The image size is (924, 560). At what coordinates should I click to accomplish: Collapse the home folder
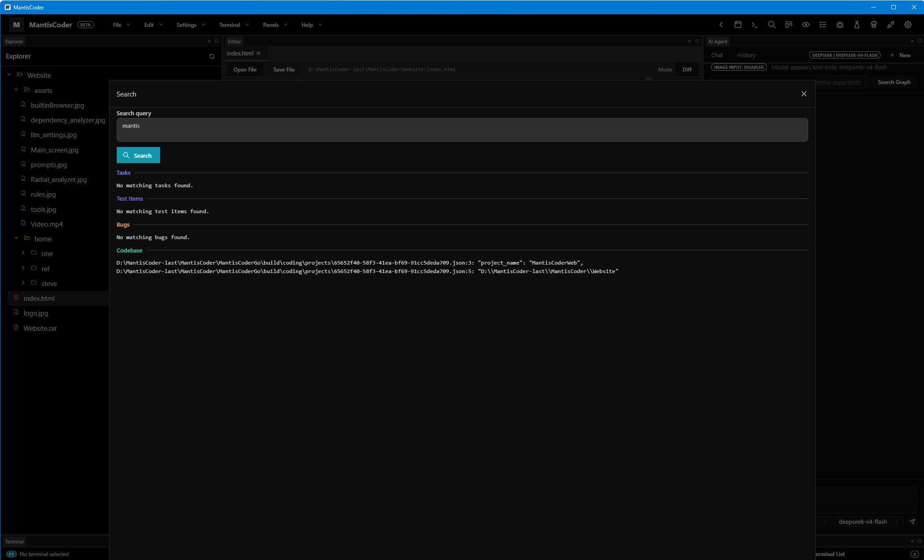coord(16,238)
